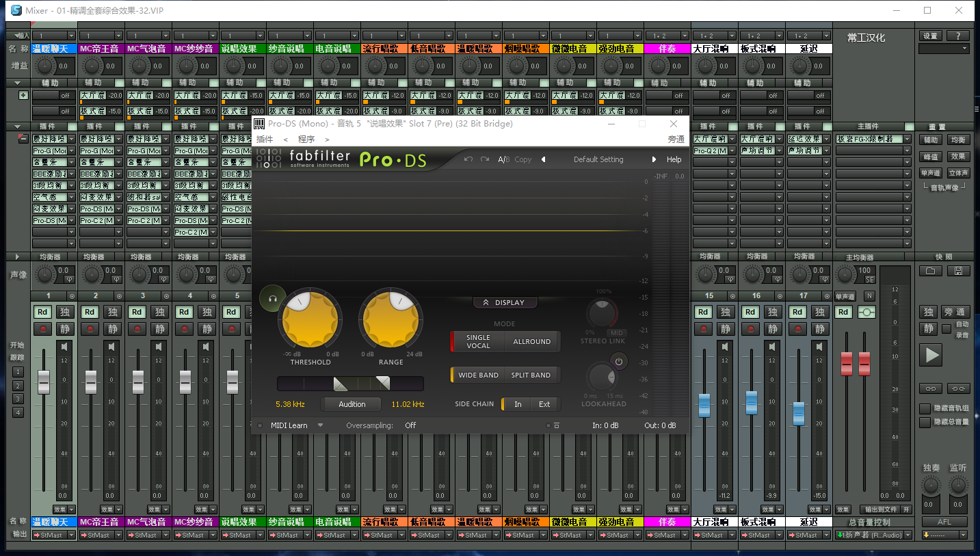Viewport: 980px width, 556px height.
Task: Check the 隐藏总音量 checkbox
Action: pyautogui.click(x=925, y=422)
